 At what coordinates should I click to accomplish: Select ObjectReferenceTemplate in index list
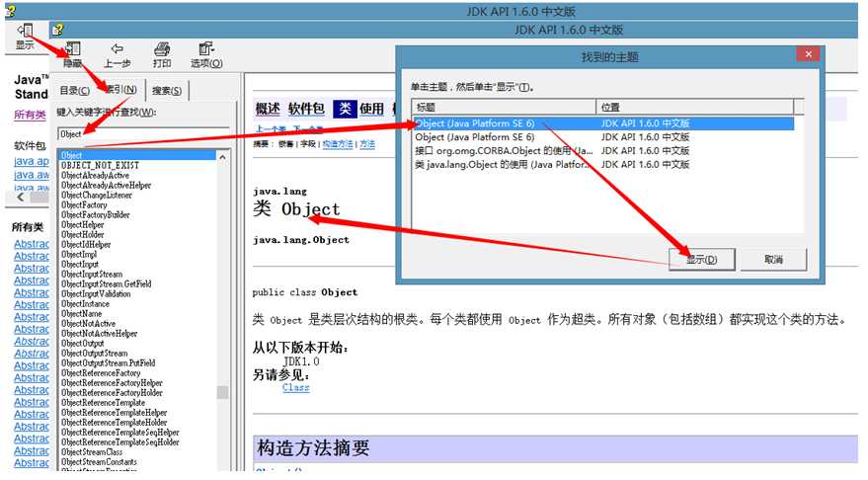pos(103,403)
